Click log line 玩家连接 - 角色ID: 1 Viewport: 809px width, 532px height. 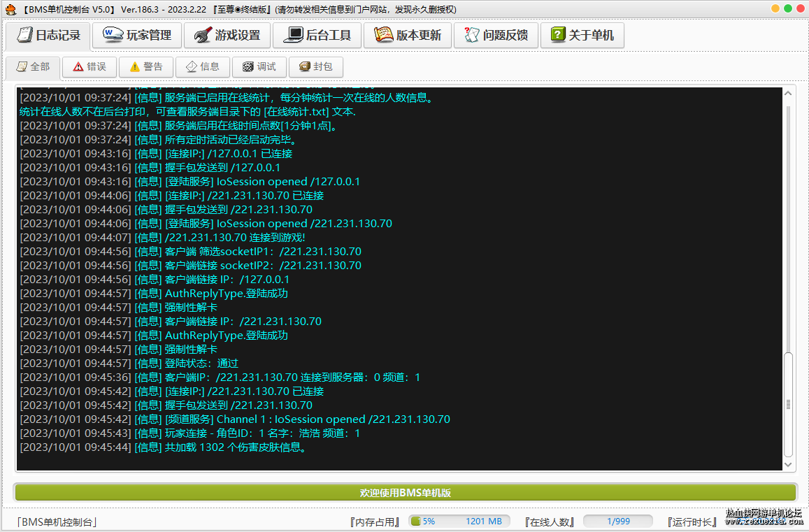[x=190, y=433]
